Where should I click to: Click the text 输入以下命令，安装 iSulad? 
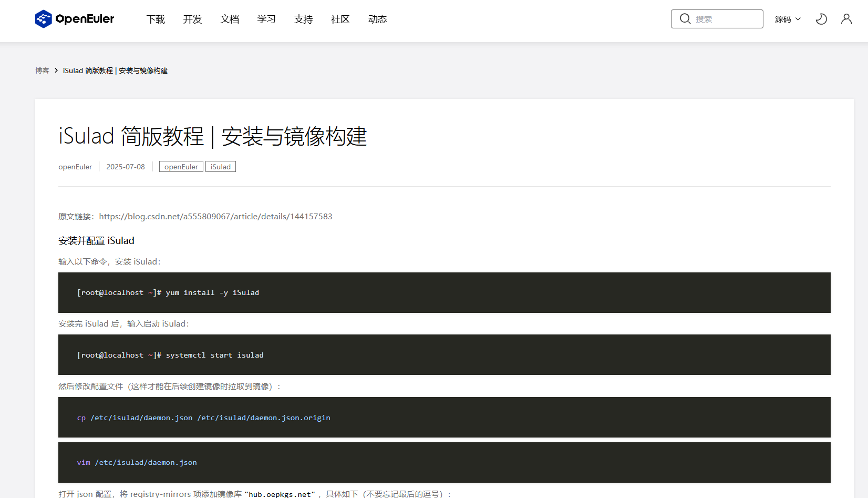110,261
